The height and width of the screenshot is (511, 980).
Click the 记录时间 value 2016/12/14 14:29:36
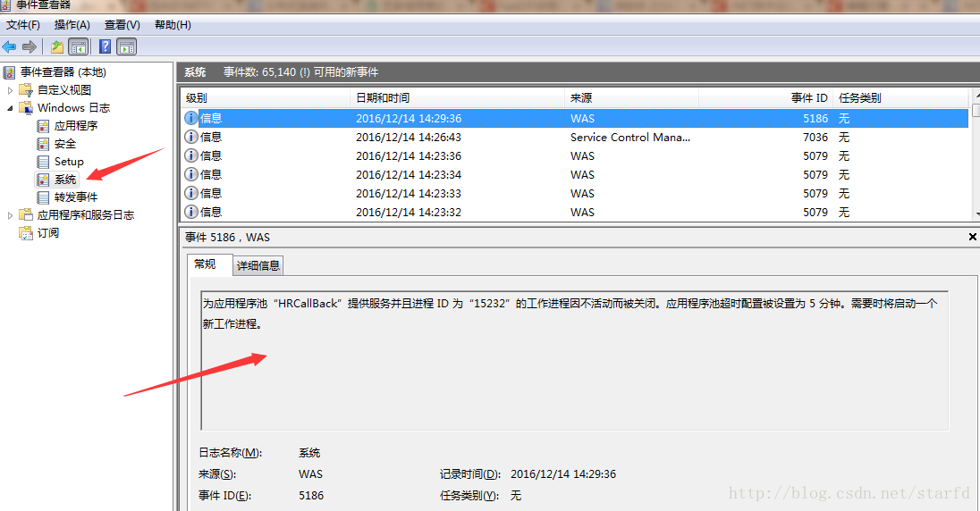563,474
